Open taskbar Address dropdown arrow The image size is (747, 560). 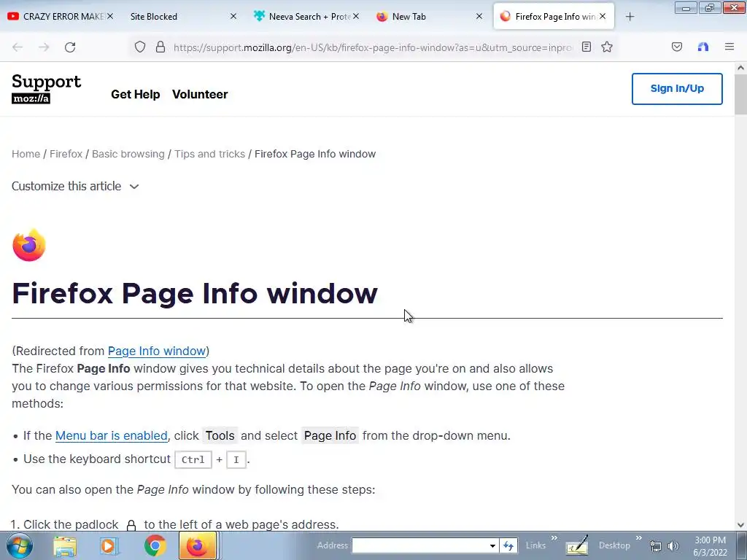pos(492,545)
